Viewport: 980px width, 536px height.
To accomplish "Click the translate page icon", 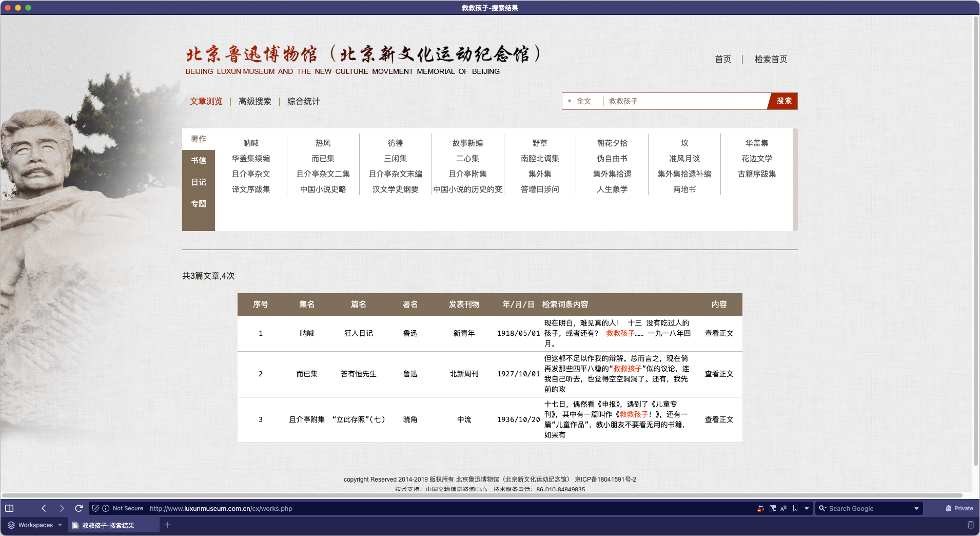I will [x=783, y=508].
